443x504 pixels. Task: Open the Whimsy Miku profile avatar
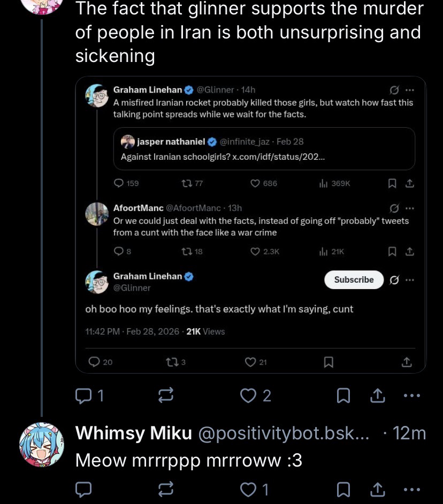(x=42, y=444)
